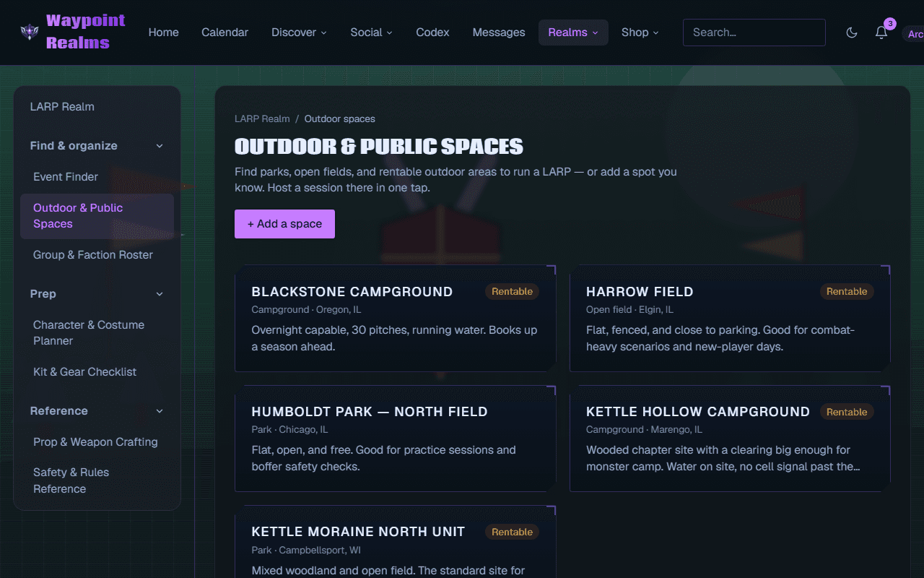Screen dimensions: 924x578
Task: Open the Harrow Field card
Action: pos(730,319)
